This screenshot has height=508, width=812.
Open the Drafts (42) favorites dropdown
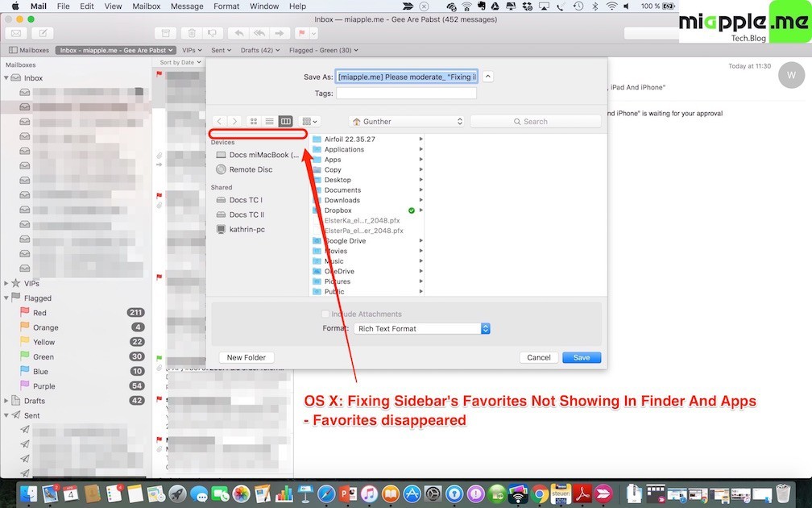coord(260,50)
